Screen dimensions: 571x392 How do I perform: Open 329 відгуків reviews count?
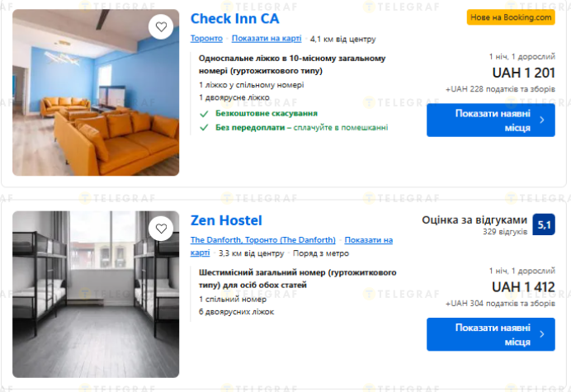pos(504,232)
